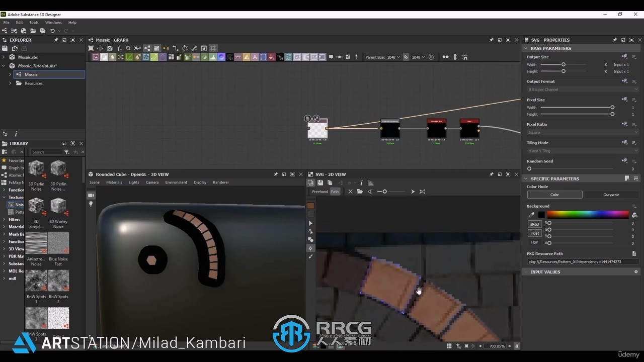Select Color mode

click(x=554, y=195)
